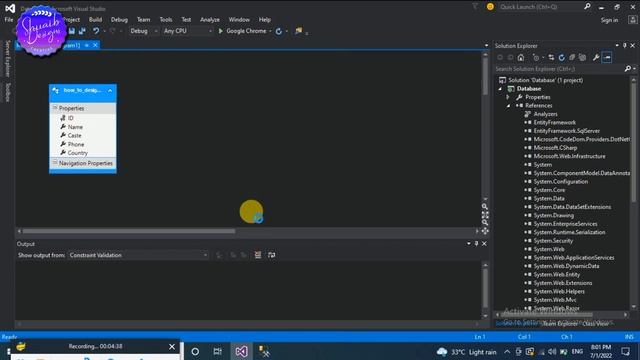
Task: Click the Cortana circle on taskbar
Action: coord(195,351)
